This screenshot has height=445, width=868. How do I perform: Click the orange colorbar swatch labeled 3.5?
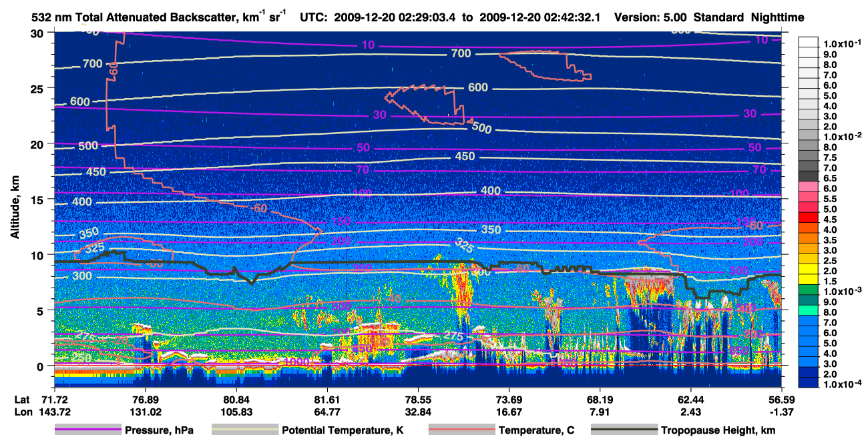click(x=809, y=239)
